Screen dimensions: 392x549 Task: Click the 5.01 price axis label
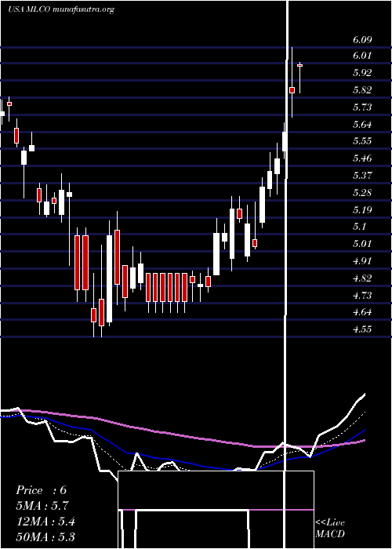click(362, 244)
